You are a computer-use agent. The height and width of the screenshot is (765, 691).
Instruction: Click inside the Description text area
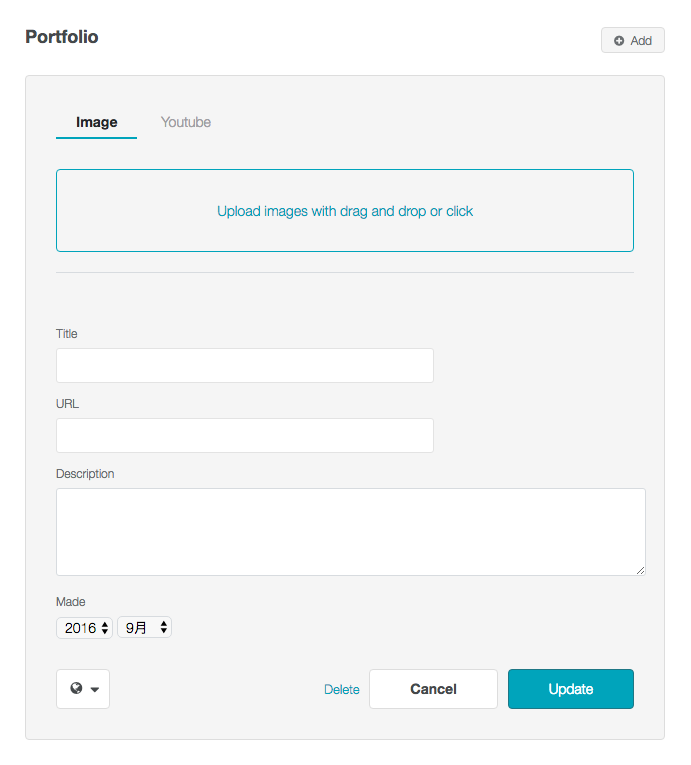351,532
